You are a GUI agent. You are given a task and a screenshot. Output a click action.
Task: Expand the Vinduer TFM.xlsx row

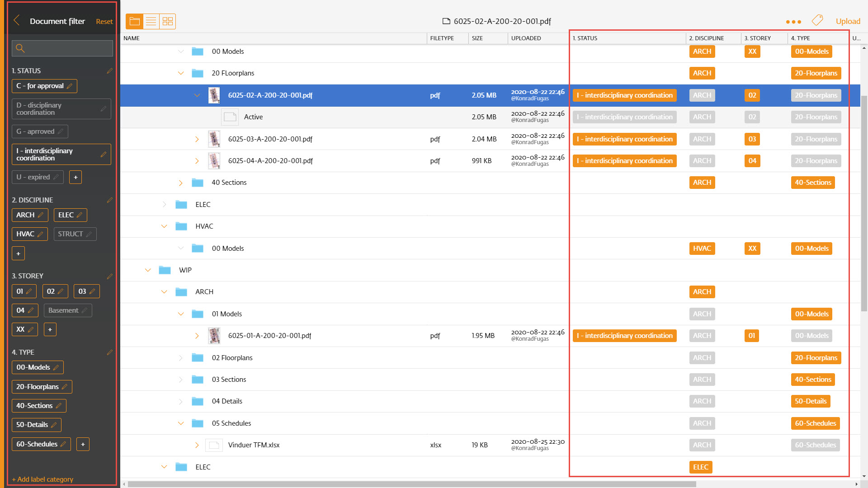[x=197, y=445]
